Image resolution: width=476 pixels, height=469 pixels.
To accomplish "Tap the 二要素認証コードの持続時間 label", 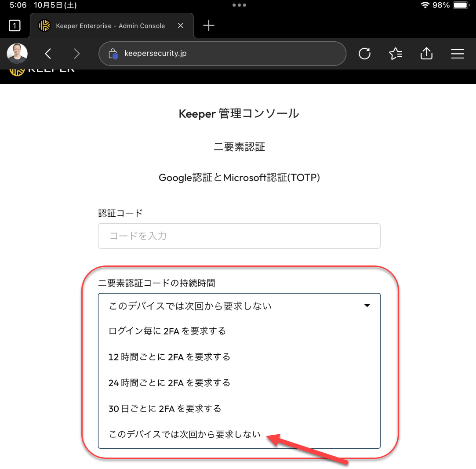I will click(x=156, y=283).
